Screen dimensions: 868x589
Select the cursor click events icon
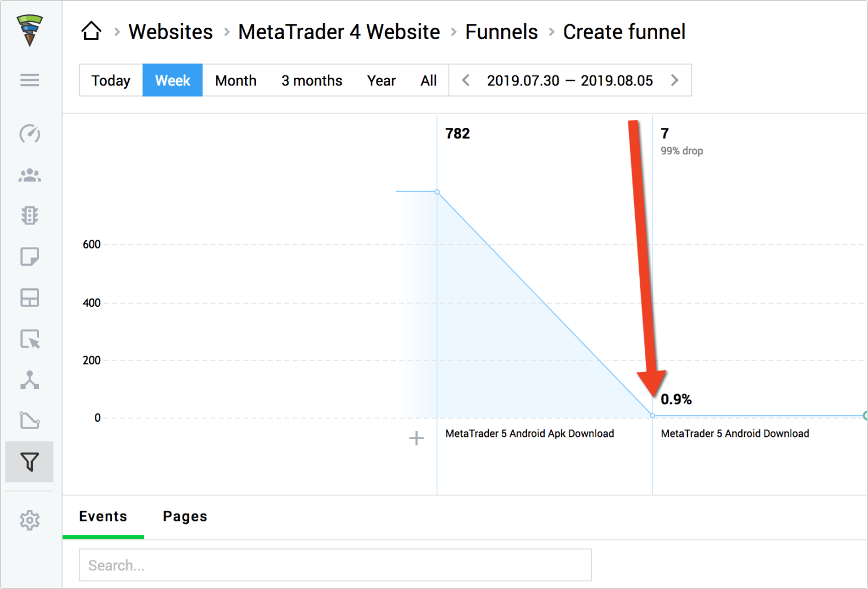29,339
